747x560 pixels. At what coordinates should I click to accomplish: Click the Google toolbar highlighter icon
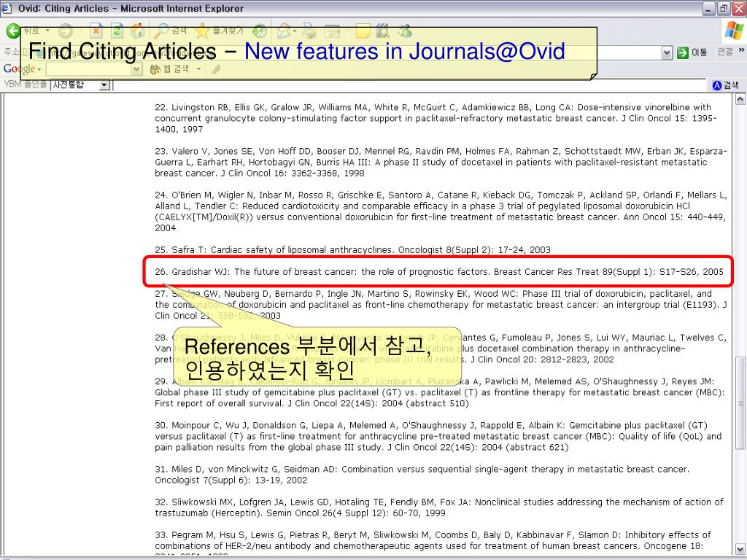coord(216,69)
